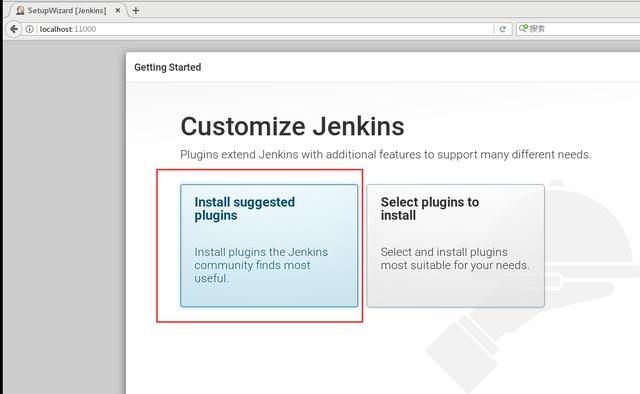
Task: Click the Jenkins favicon on the tab
Action: point(20,11)
